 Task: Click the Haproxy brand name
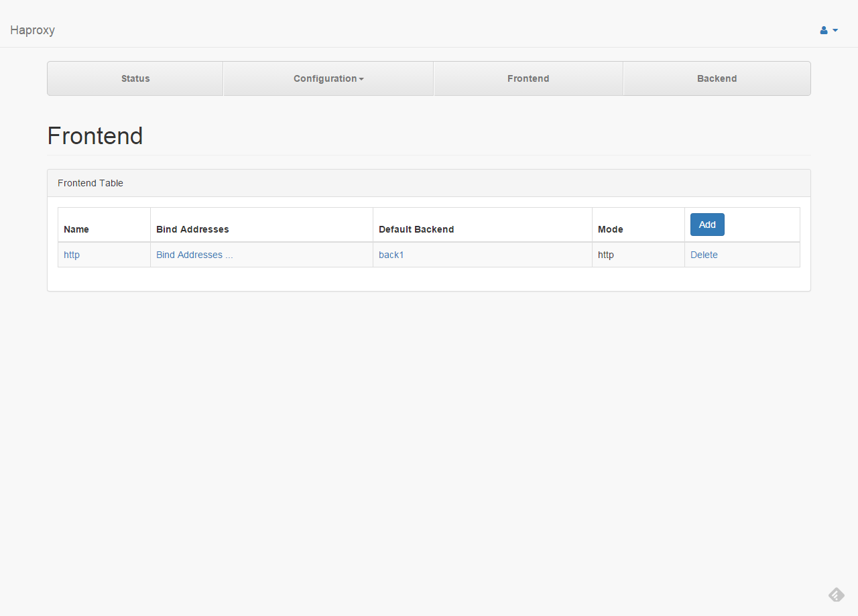coord(32,30)
